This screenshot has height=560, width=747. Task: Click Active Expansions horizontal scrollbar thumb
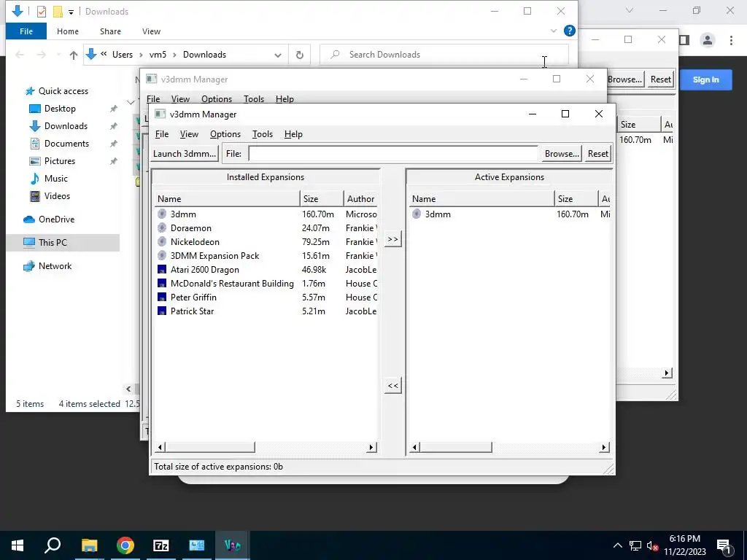click(456, 448)
